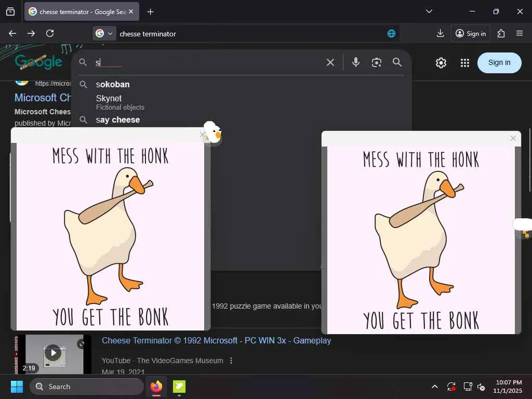Open the browser extensions icon
The width and height of the screenshot is (532, 399).
pos(501,33)
